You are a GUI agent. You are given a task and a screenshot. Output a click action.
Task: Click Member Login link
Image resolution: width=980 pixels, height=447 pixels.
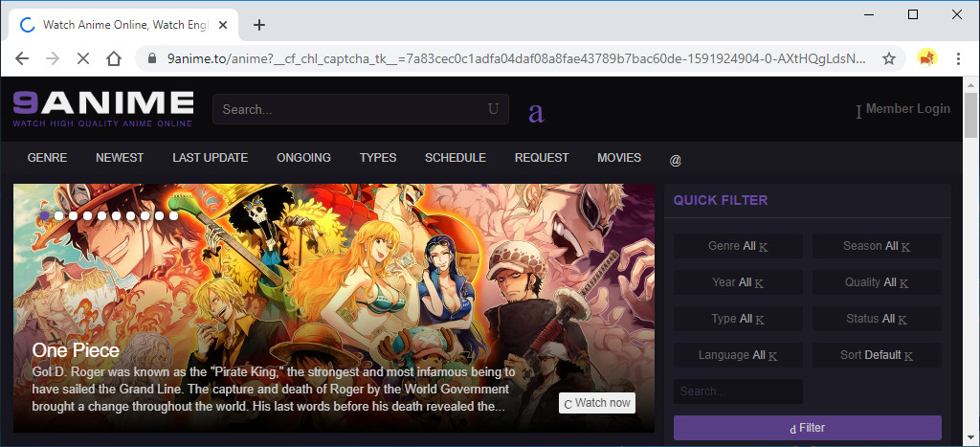(x=907, y=109)
